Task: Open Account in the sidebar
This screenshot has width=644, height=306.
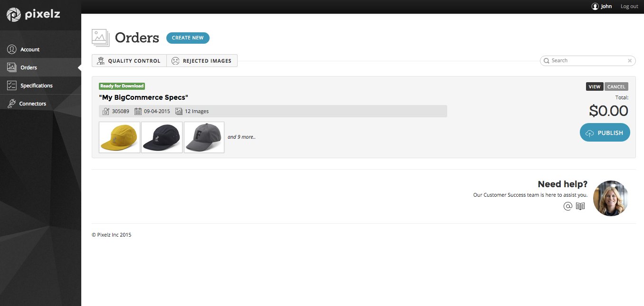Action: click(x=29, y=49)
